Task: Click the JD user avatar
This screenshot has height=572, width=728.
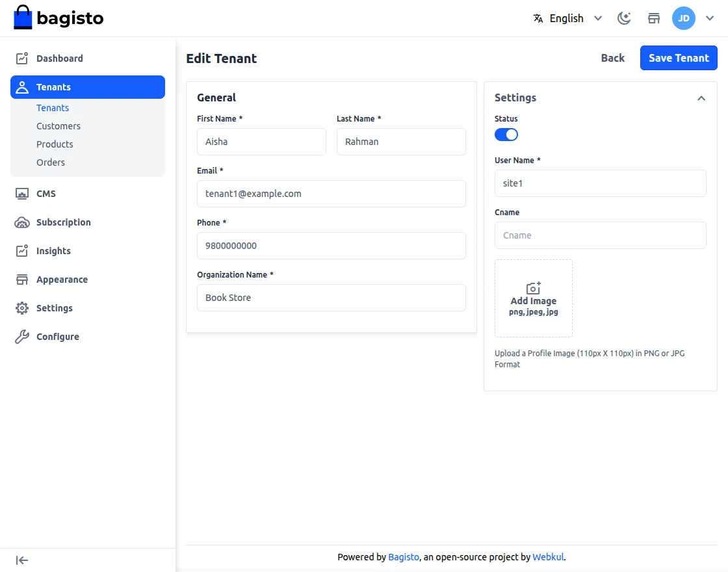Action: coord(683,18)
